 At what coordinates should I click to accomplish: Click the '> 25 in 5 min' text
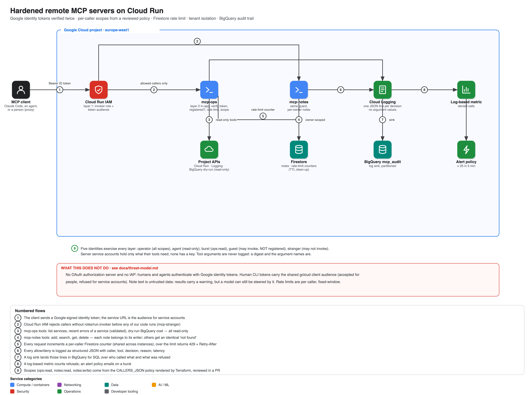[466, 166]
